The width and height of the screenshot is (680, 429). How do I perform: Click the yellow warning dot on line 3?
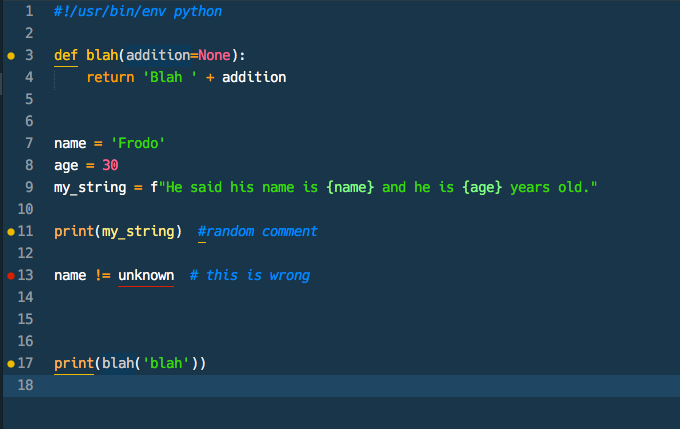pos(11,56)
